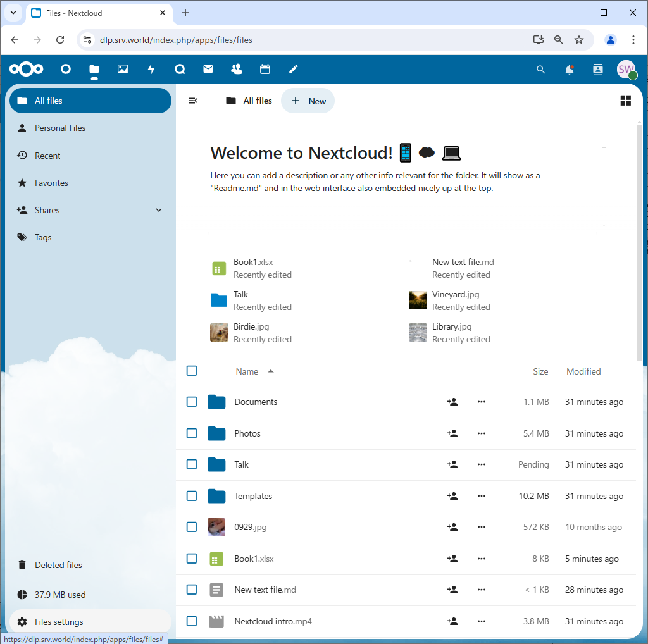
Task: Share the Documents folder
Action: point(452,402)
